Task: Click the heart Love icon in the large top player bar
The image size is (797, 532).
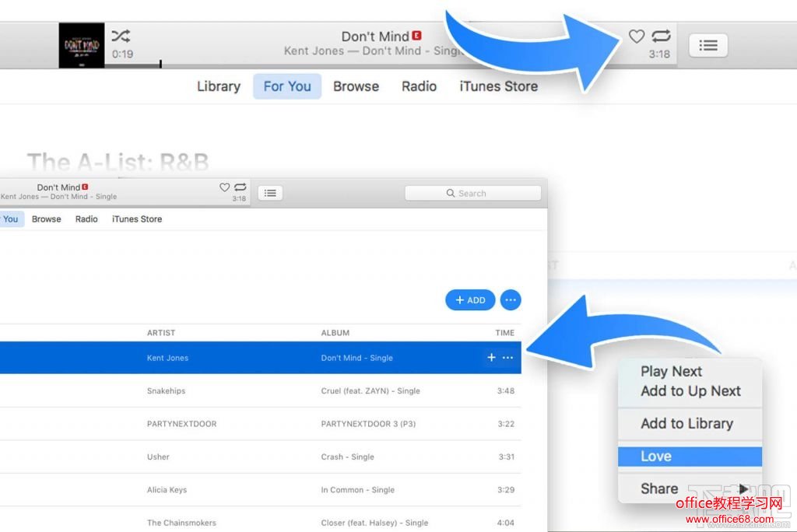Action: pyautogui.click(x=637, y=36)
